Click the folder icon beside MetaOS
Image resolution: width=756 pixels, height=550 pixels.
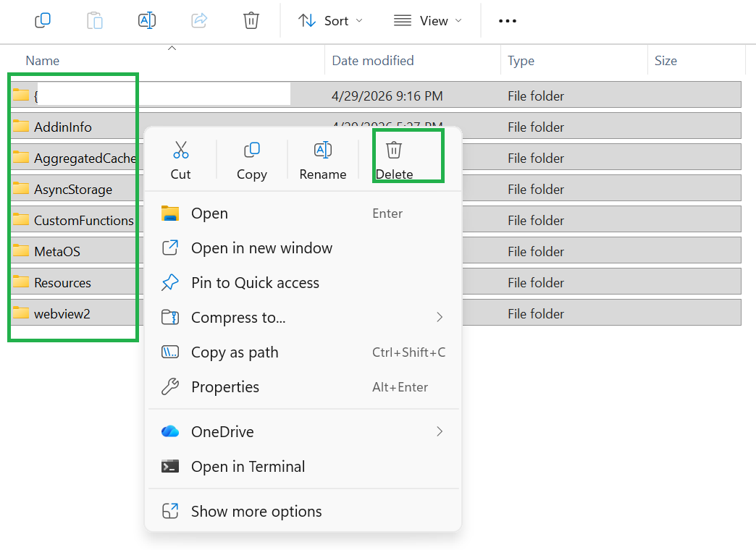[21, 250]
